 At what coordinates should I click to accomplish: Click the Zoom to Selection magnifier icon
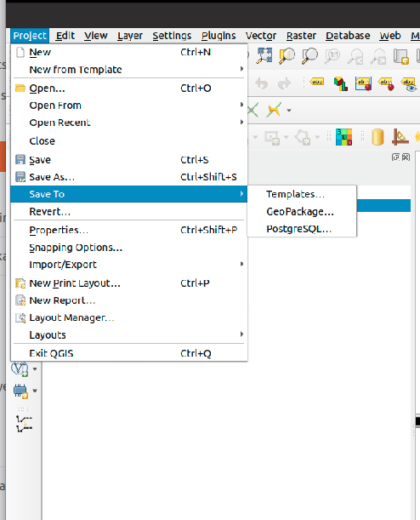pos(287,55)
